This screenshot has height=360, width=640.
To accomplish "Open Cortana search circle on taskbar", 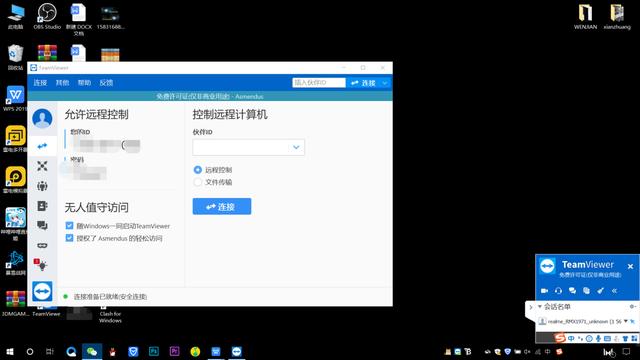I will tap(30, 351).
